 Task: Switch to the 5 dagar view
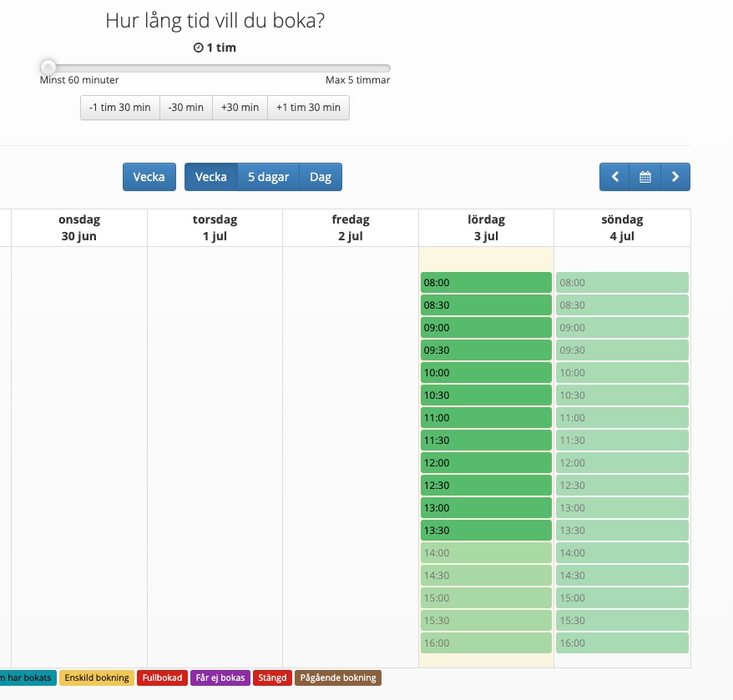268,177
